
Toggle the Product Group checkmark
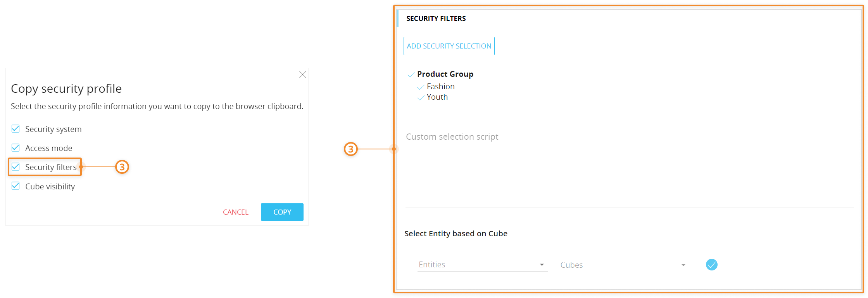pos(411,74)
